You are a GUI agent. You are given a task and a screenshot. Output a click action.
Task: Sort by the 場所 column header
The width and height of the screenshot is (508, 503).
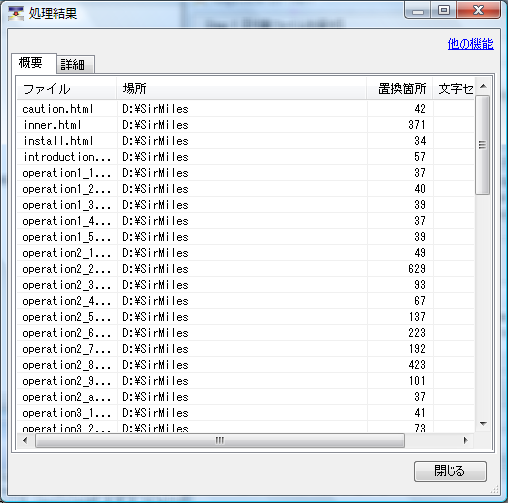pos(241,89)
